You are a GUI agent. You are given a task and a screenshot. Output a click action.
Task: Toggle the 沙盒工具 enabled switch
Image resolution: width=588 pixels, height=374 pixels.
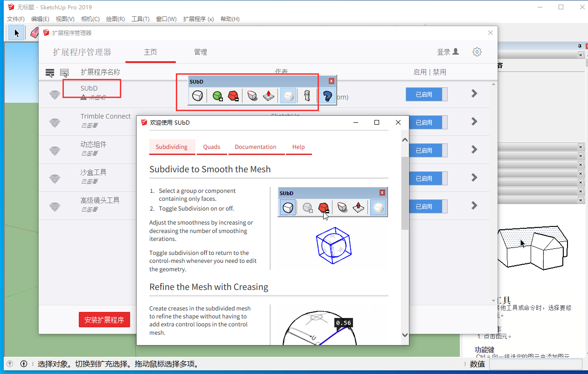pyautogui.click(x=426, y=178)
